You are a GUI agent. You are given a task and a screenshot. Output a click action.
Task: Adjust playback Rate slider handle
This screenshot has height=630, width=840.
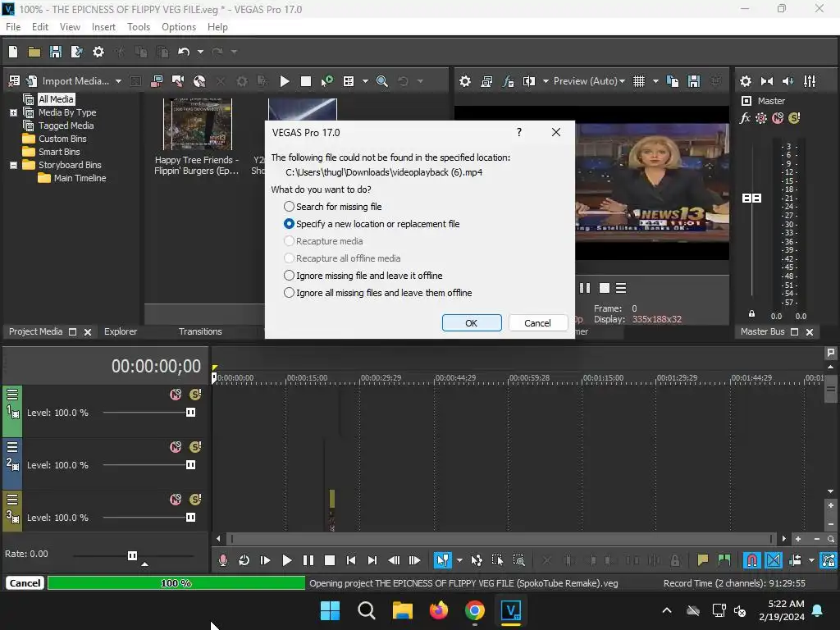(x=132, y=555)
